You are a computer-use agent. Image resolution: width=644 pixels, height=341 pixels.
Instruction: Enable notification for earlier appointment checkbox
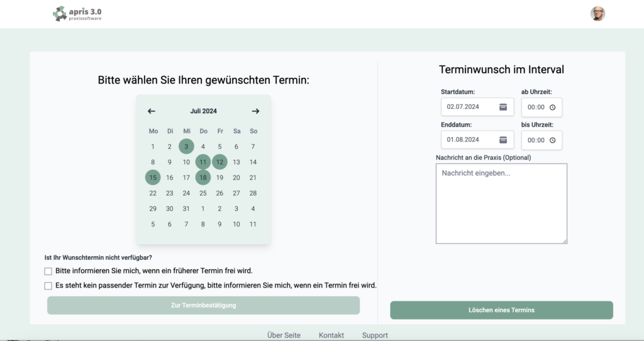48,271
